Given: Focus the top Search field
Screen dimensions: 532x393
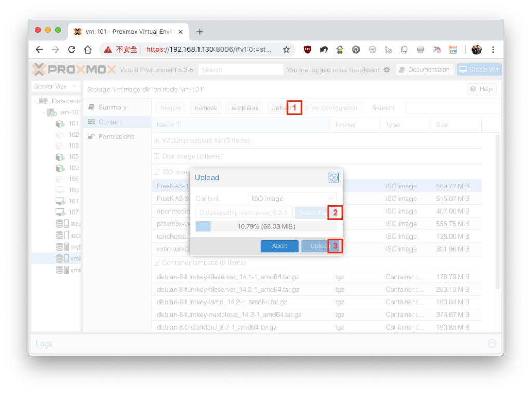Looking at the screenshot, I should (241, 70).
